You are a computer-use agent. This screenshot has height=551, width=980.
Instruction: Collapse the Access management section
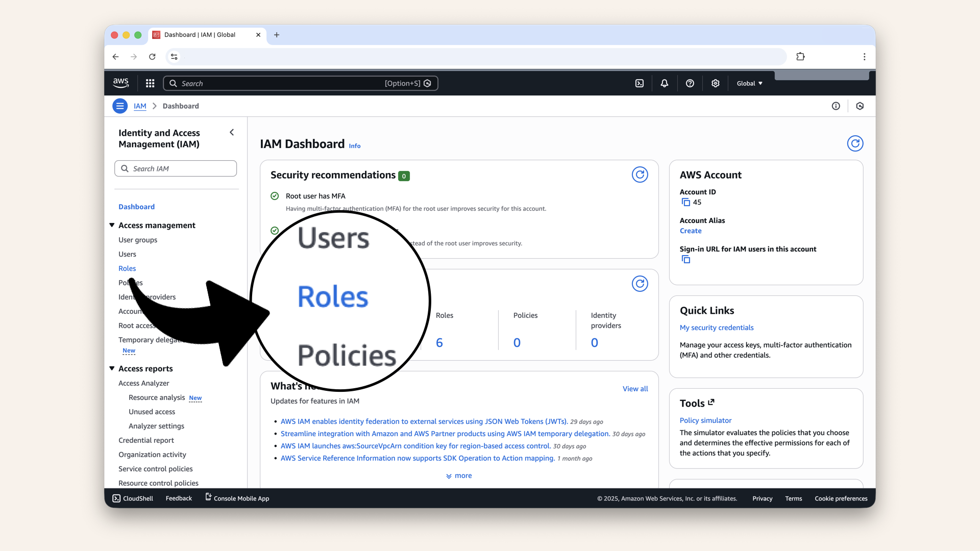tap(112, 225)
